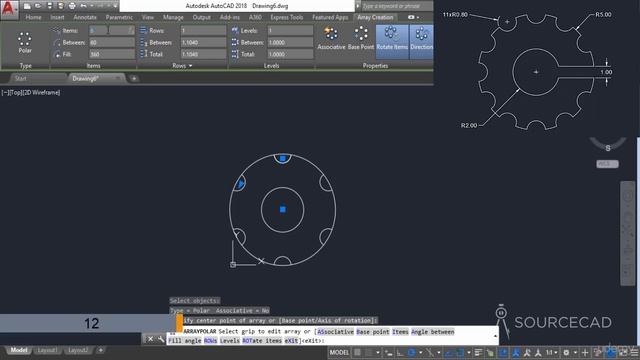Expand command history arrow
640x360 pixels.
point(495,336)
